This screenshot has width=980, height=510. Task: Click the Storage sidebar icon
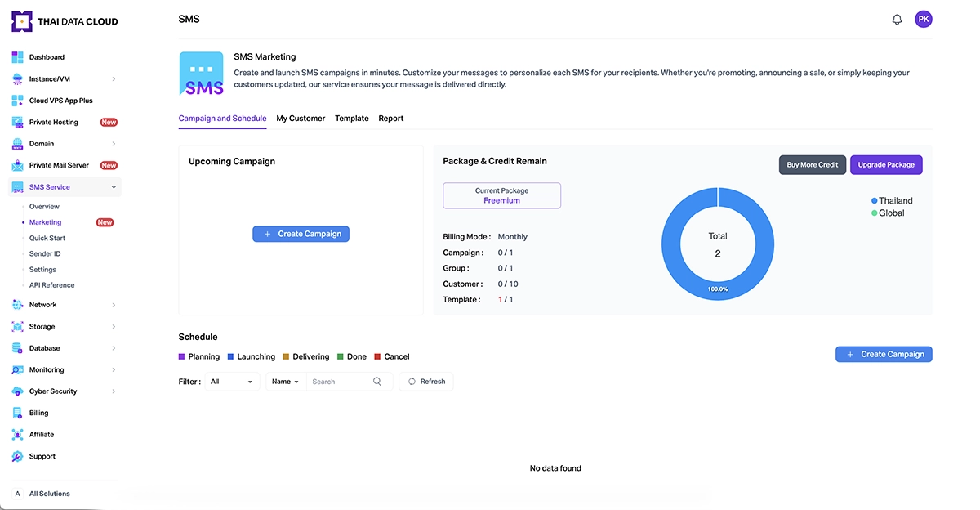(17, 326)
